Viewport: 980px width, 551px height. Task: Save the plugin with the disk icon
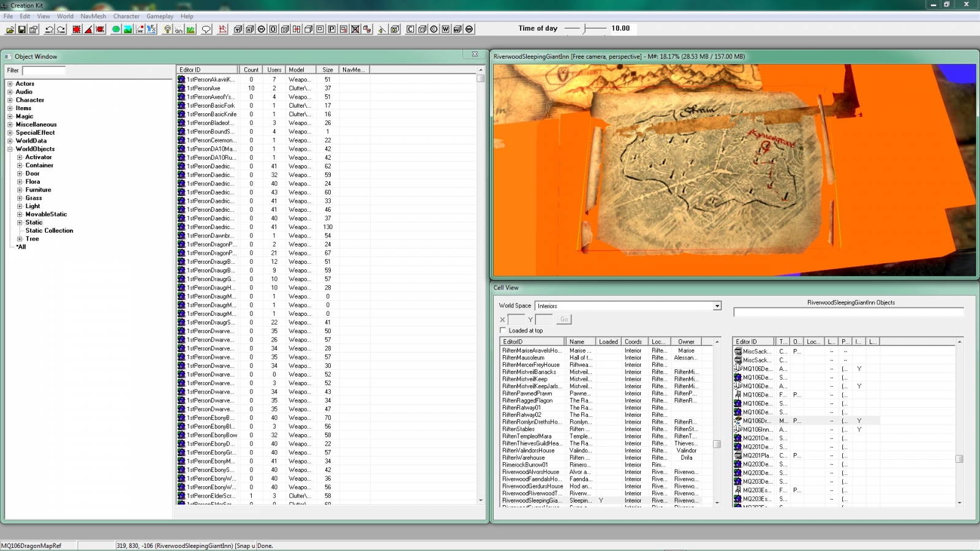click(23, 29)
